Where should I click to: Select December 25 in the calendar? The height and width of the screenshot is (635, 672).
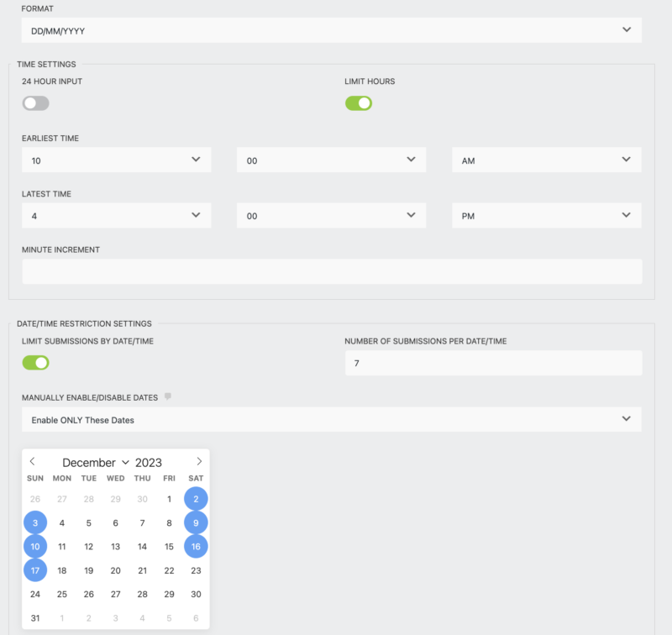62,594
